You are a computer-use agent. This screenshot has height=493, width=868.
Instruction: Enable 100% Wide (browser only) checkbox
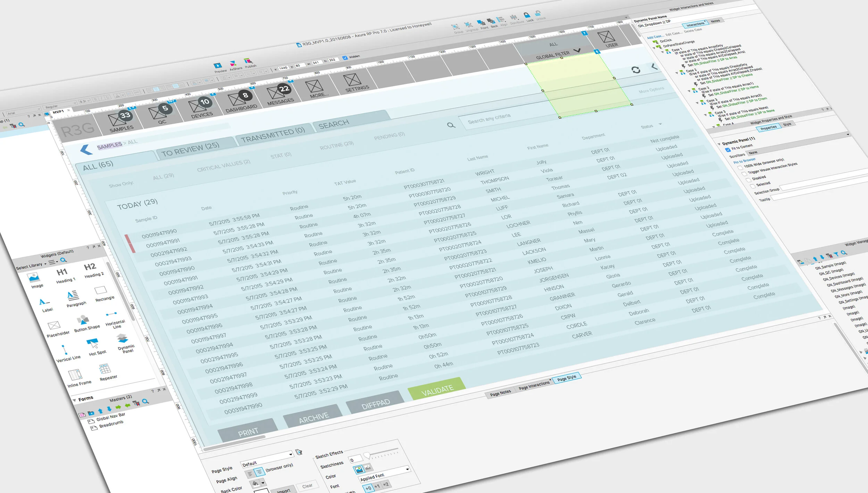coord(740,167)
